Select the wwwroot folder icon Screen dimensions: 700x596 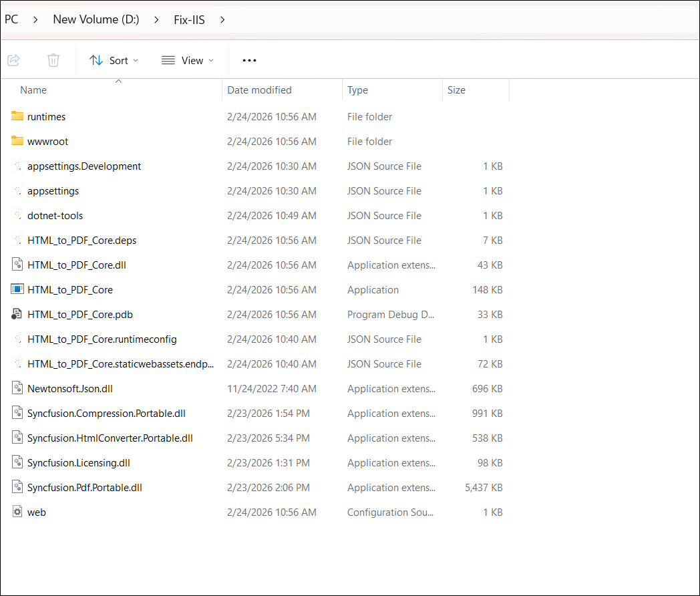pos(17,140)
